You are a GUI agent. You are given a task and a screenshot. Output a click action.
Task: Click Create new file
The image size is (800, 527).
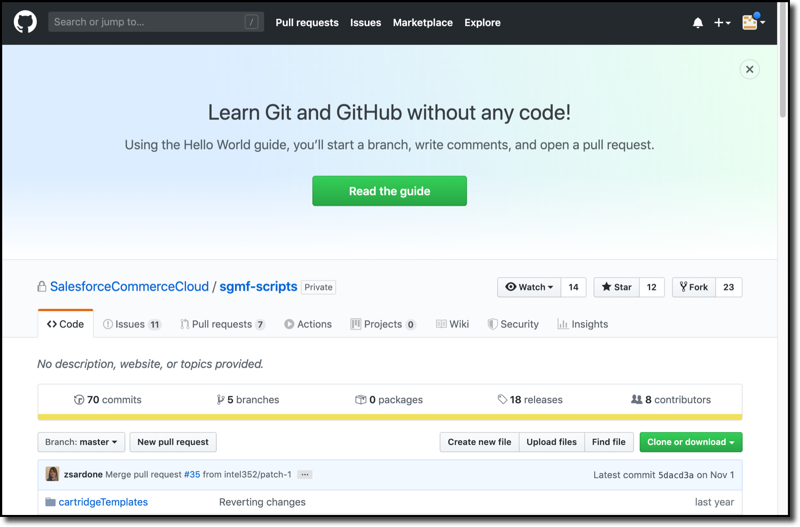tap(480, 442)
